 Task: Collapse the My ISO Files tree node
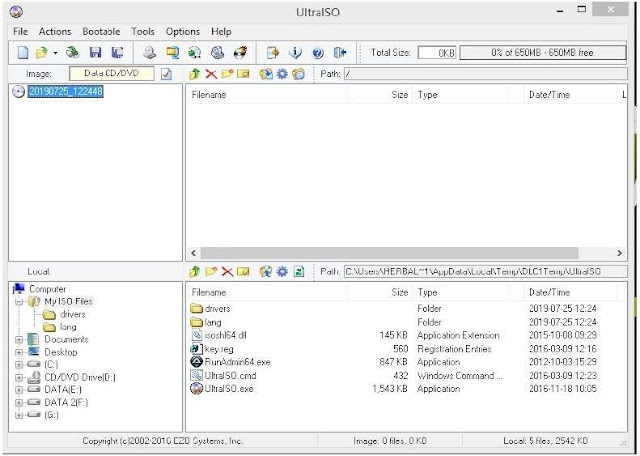point(19,302)
